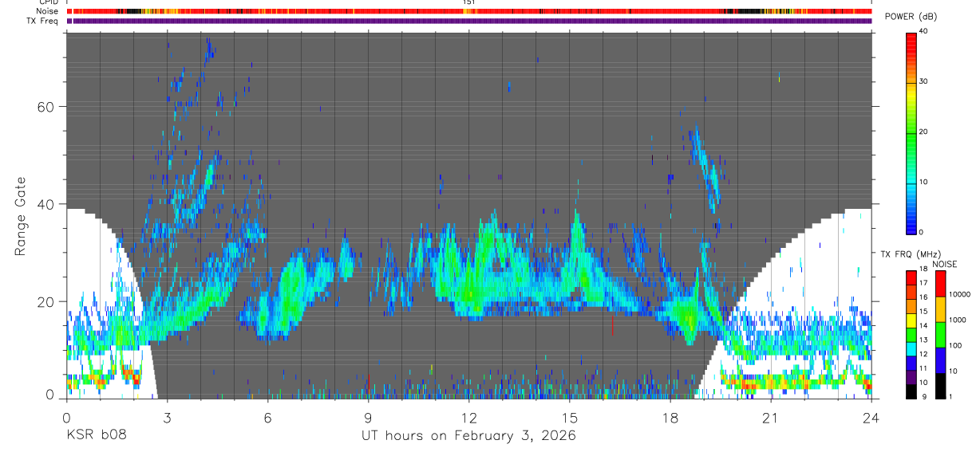Click the '1' tick on NOISE scale
This screenshot has width=980, height=452.
(951, 396)
